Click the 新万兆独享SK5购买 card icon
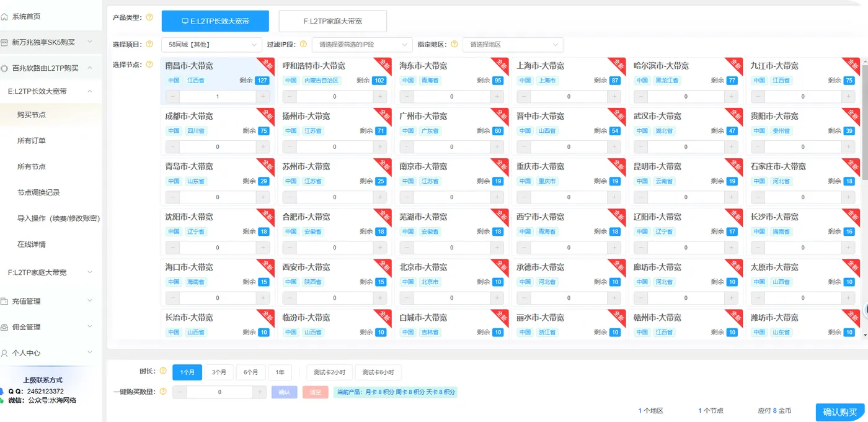This screenshot has height=422, width=868. [6, 42]
